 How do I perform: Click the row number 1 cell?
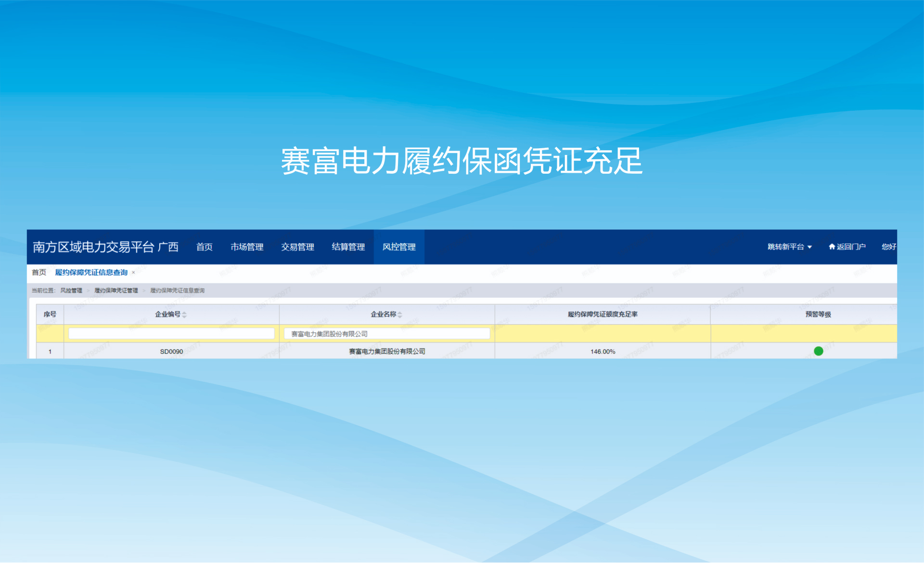pos(50,351)
